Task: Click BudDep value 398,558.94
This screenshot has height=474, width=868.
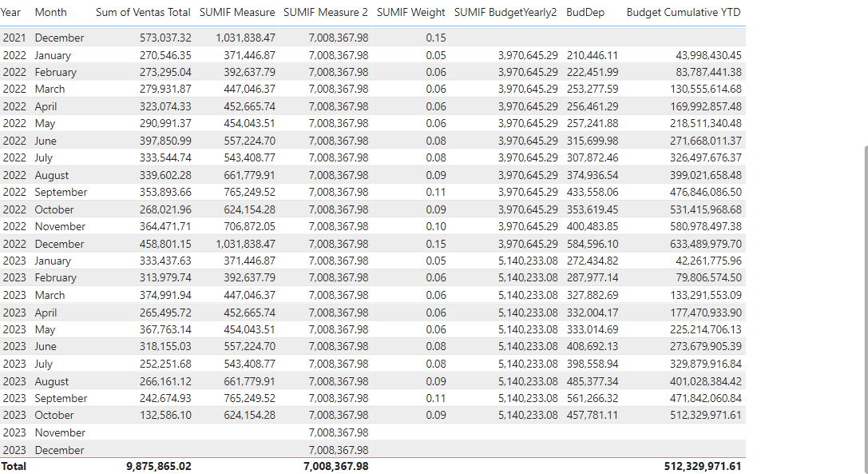Action: click(593, 364)
